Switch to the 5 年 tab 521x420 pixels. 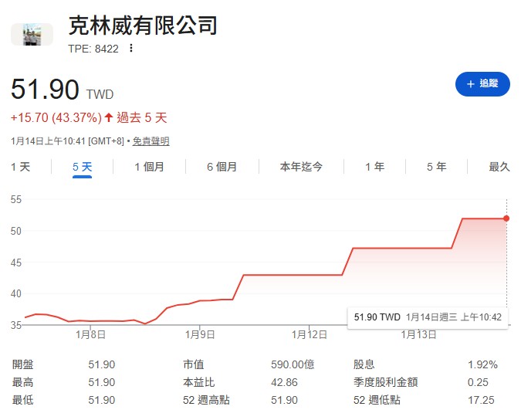click(x=436, y=167)
